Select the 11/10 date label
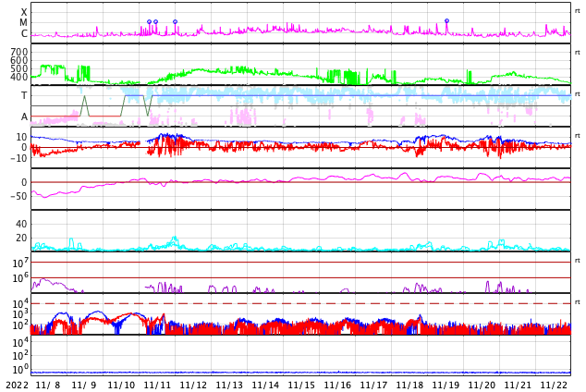 point(121,385)
